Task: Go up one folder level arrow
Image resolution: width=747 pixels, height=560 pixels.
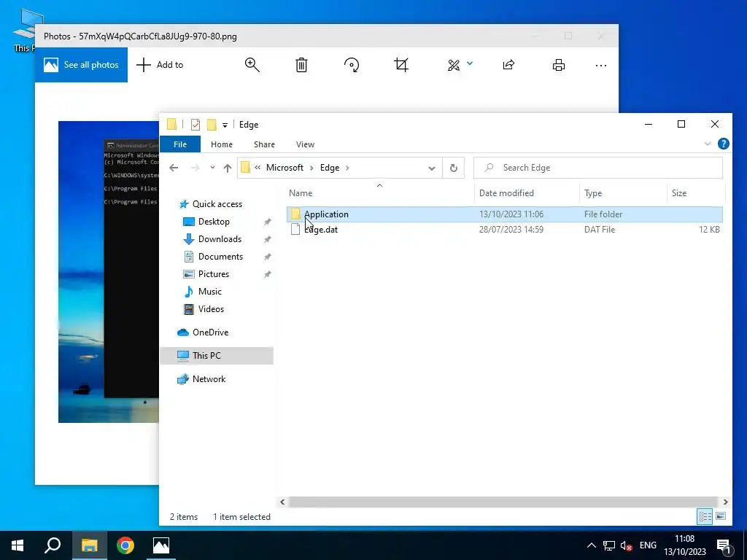Action: (x=228, y=168)
